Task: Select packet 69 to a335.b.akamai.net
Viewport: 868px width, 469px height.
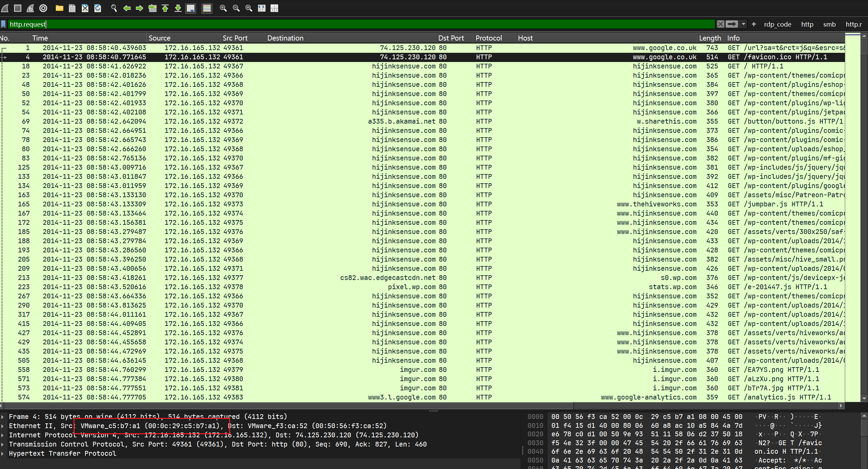Action: pyautogui.click(x=422, y=121)
